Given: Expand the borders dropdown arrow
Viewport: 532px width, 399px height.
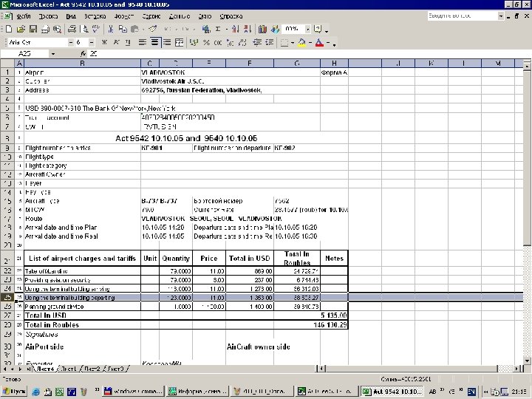Looking at the screenshot, I should (x=293, y=43).
